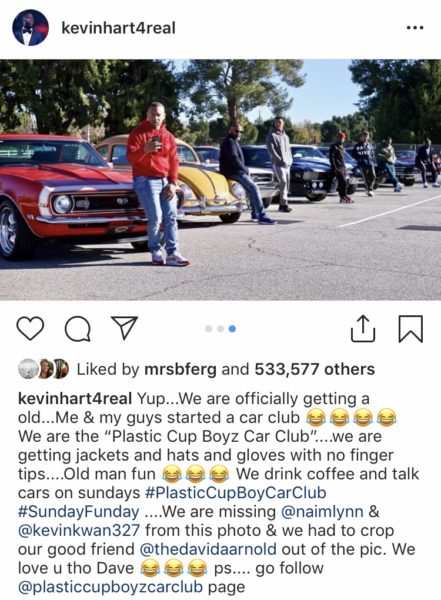The width and height of the screenshot is (441, 600).
Task: Open kevinhart4real username in header
Action: pos(119,28)
